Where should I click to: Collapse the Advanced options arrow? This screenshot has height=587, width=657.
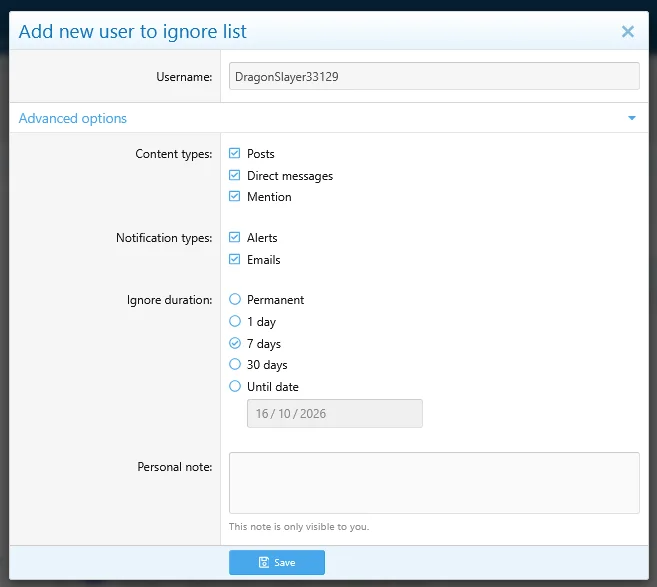click(632, 118)
